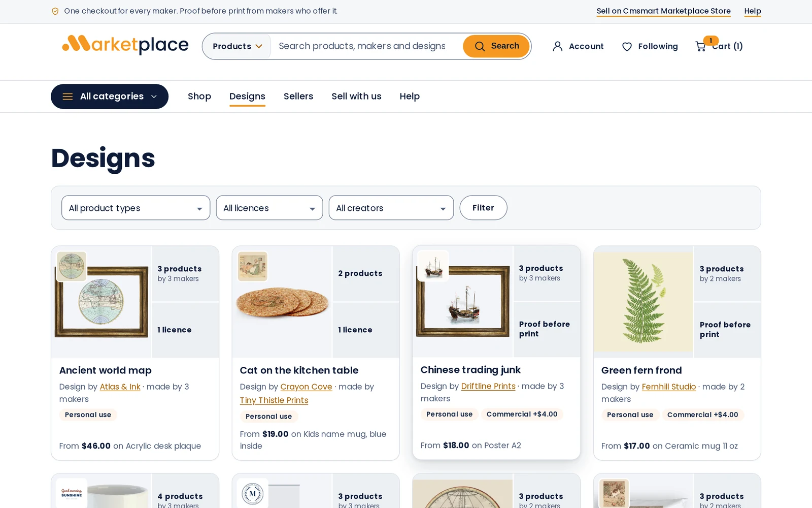Open the Atlas & Ink creator link
The width and height of the screenshot is (812, 508).
pyautogui.click(x=120, y=387)
